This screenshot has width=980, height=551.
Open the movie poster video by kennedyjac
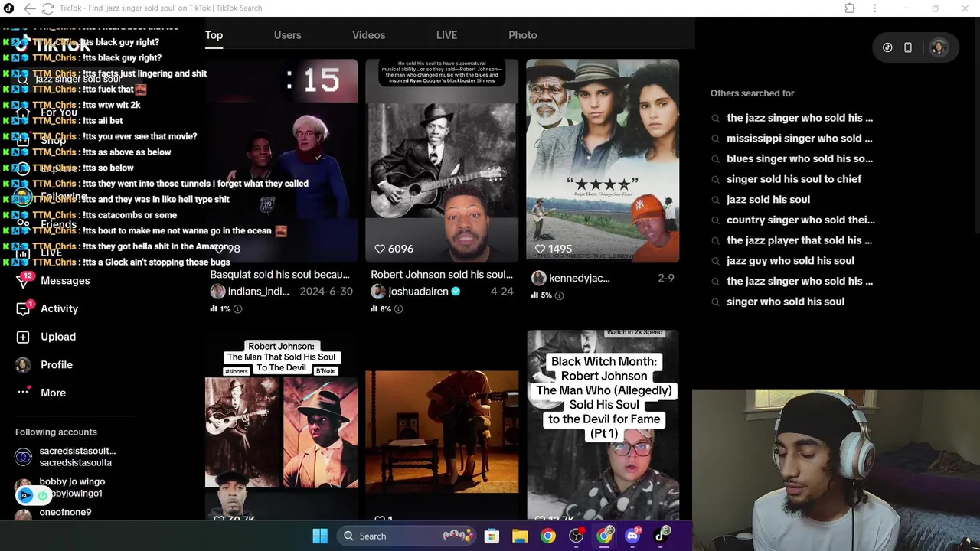click(x=603, y=161)
